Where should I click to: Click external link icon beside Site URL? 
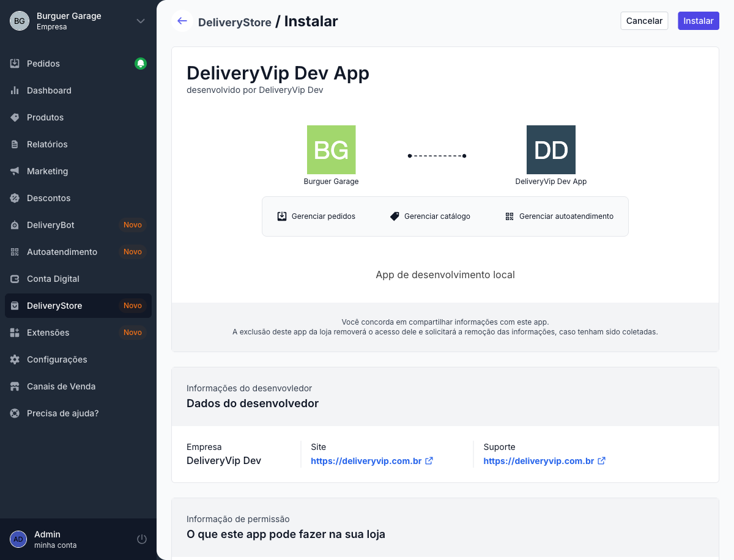pyautogui.click(x=429, y=461)
